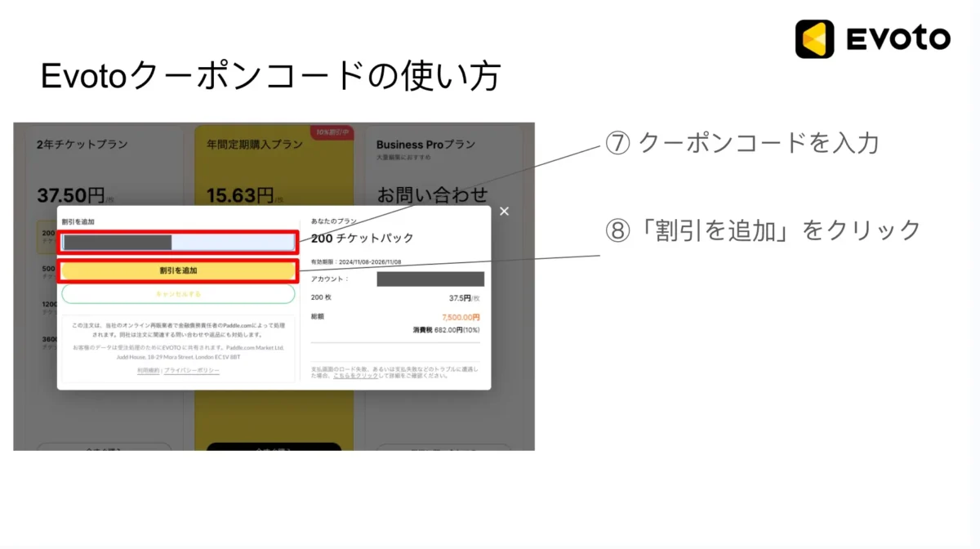This screenshot has height=549, width=980.
Task: Click the 割引を追加 button
Action: 178,270
